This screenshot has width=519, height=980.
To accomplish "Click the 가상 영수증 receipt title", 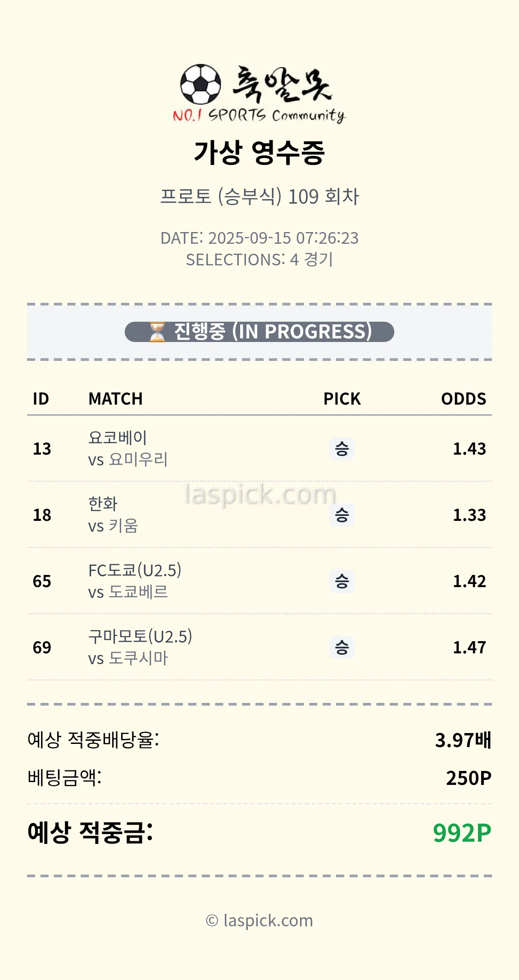I will point(259,152).
